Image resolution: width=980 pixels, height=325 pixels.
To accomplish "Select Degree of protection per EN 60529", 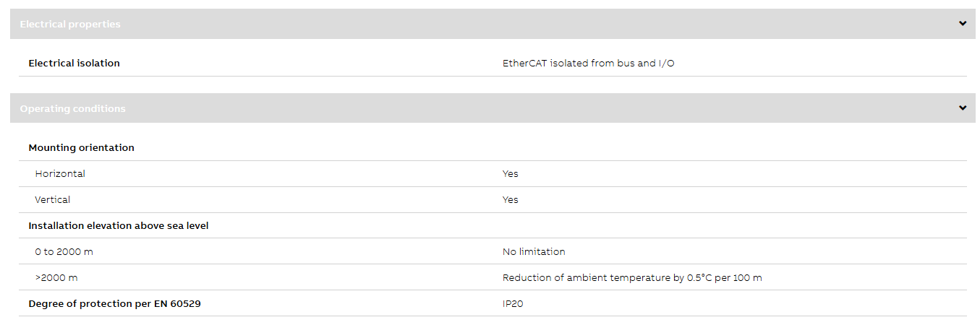I will pos(114,304).
